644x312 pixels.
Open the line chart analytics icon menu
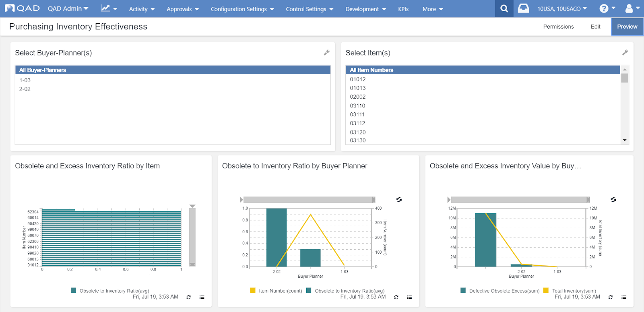point(109,8)
